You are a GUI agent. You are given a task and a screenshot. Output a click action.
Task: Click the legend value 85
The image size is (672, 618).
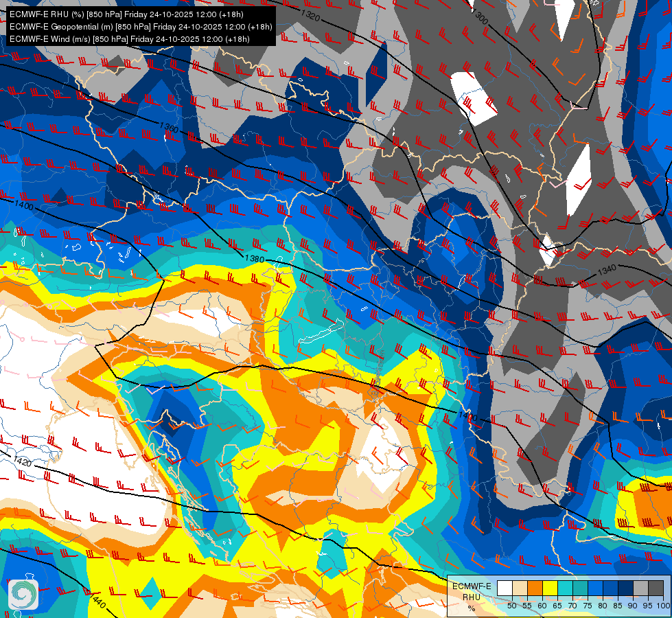pyautogui.click(x=618, y=606)
